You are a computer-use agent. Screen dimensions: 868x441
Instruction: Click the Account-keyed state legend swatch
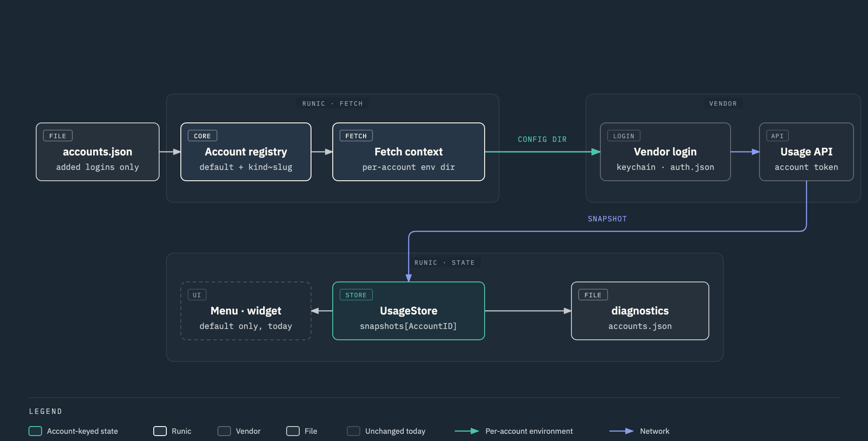[x=35, y=431]
